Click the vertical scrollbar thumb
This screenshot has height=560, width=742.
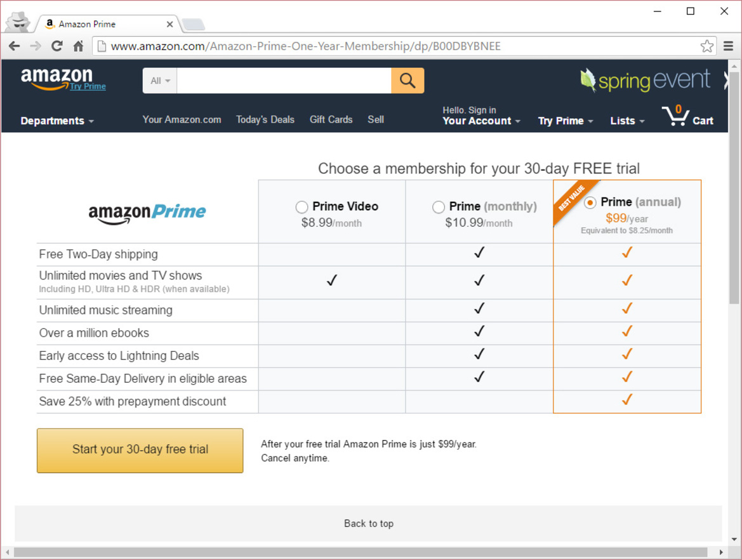tap(734, 188)
